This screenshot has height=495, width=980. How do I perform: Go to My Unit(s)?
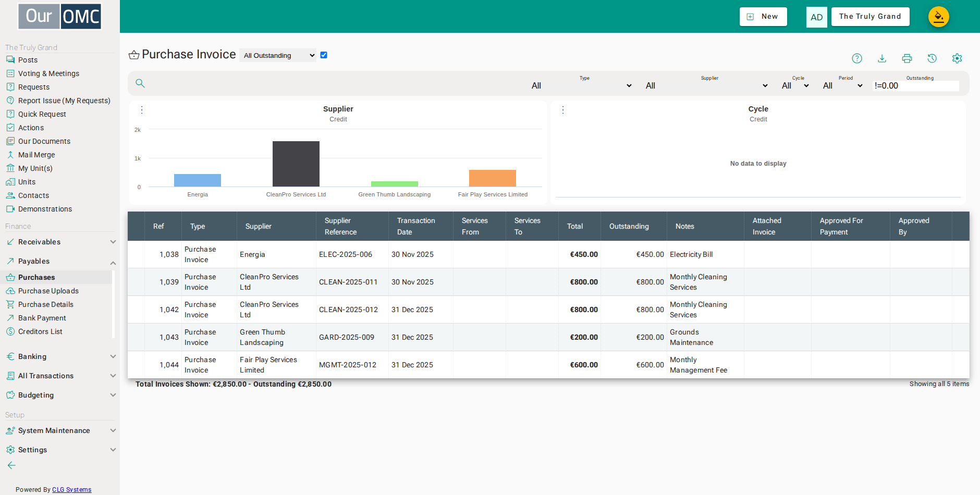(35, 168)
